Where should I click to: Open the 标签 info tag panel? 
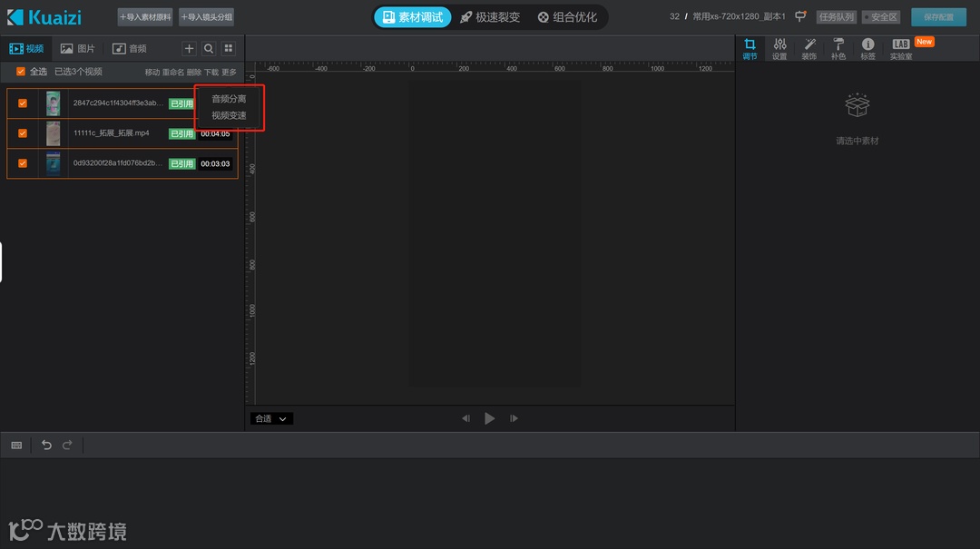(x=868, y=48)
